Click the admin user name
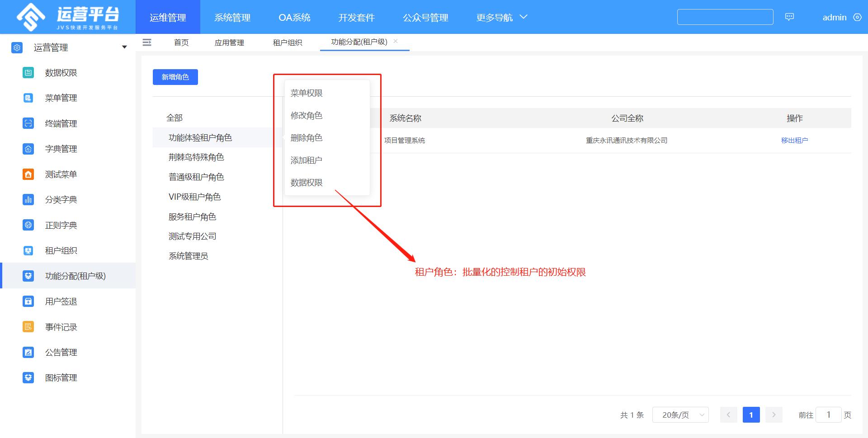Image resolution: width=868 pixels, height=438 pixels. (x=834, y=17)
